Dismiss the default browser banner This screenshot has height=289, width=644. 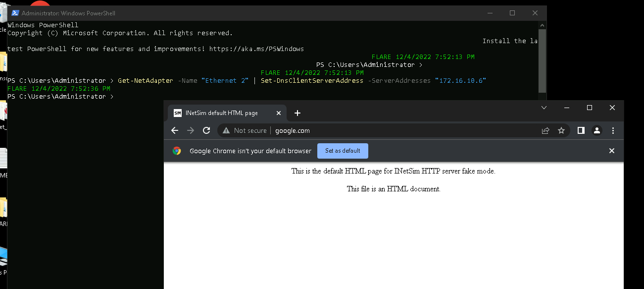point(612,151)
